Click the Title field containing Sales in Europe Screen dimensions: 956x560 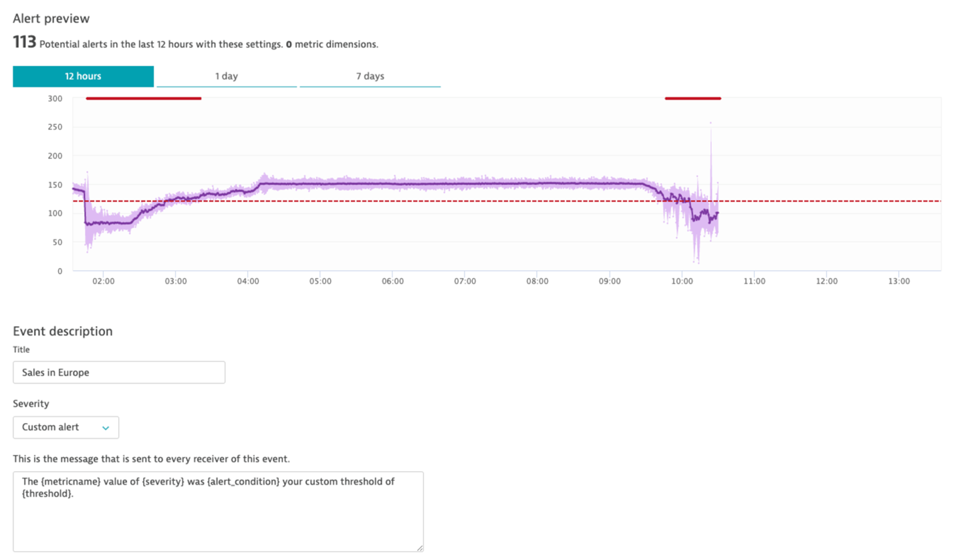[x=119, y=372]
